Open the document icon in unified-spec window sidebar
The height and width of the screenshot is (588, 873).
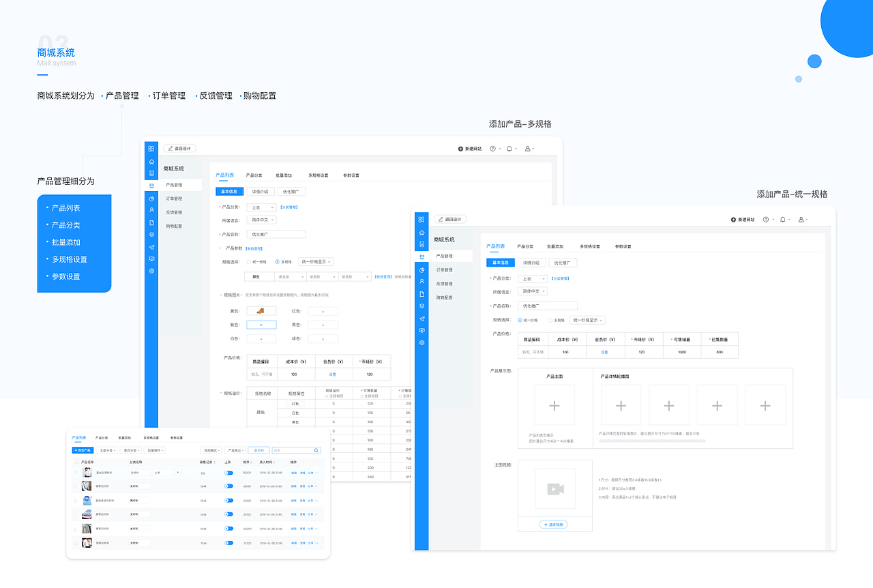(421, 293)
